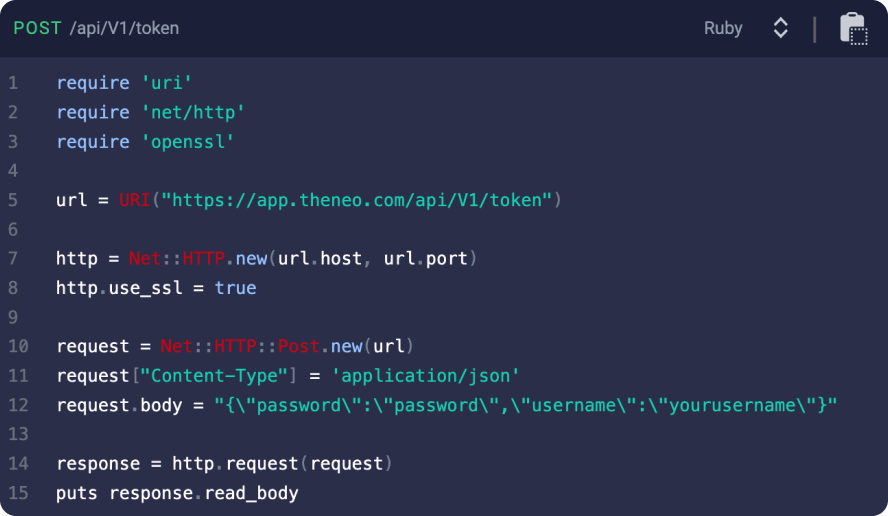This screenshot has width=888, height=516.
Task: Click the POST method label
Action: tap(37, 28)
